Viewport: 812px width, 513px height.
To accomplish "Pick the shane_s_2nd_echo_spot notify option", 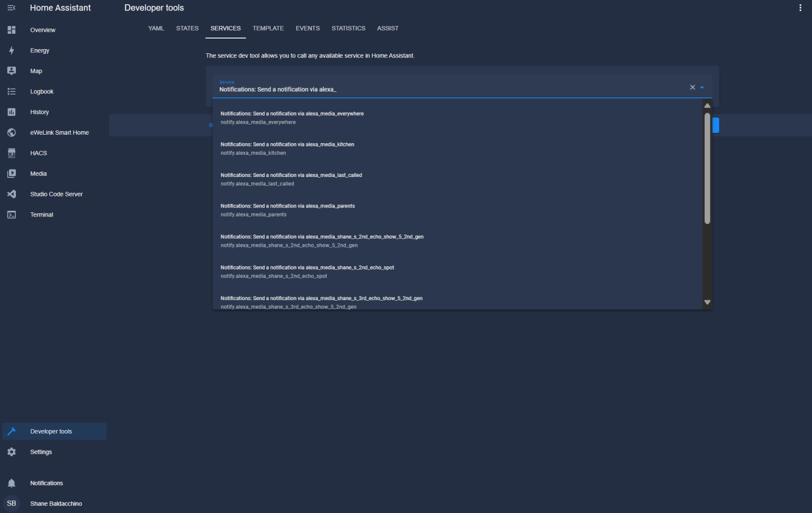I will (x=457, y=272).
